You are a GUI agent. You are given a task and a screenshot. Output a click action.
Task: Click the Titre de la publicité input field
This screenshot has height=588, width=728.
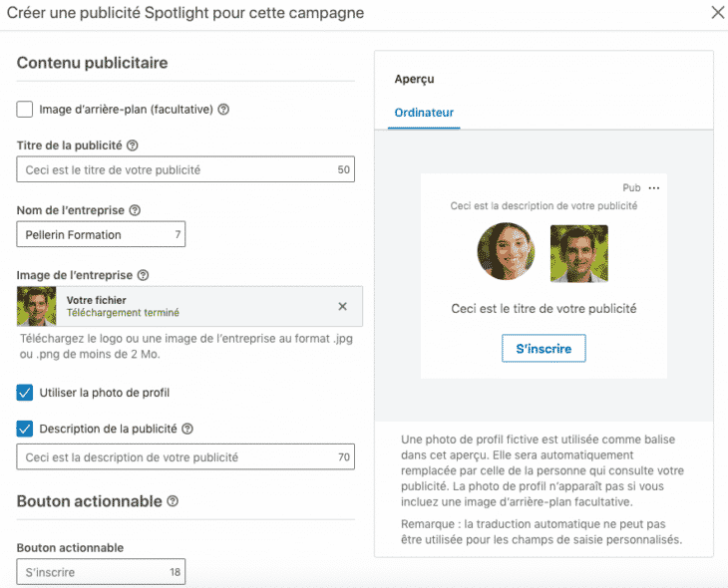(175, 170)
